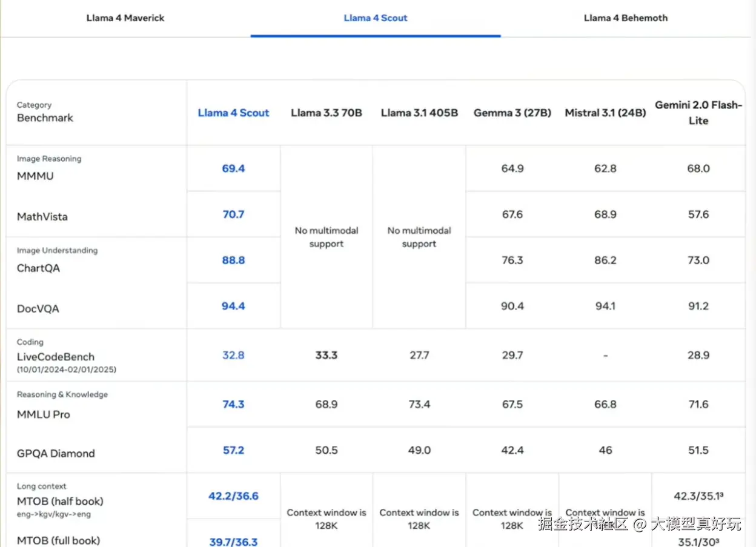Click the Gemini MathVista value 57.6

click(698, 214)
